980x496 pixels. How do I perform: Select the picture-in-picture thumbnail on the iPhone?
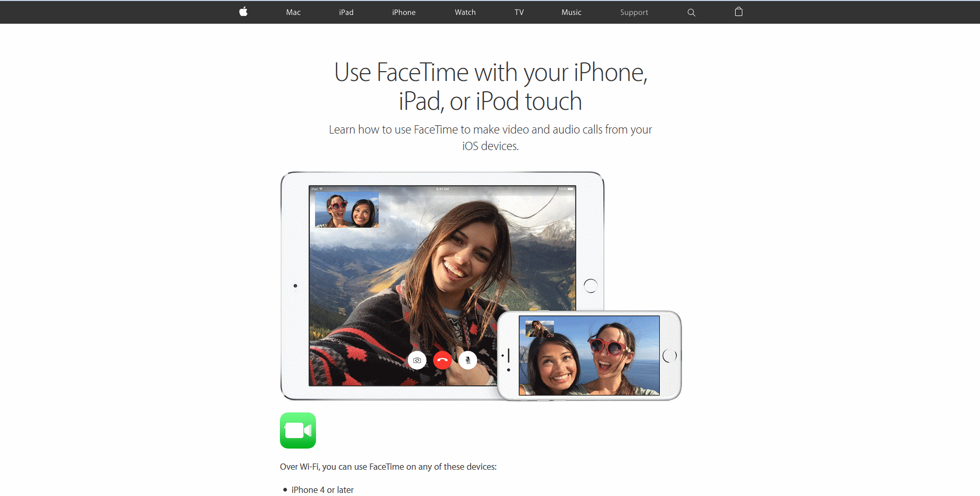[x=539, y=328]
